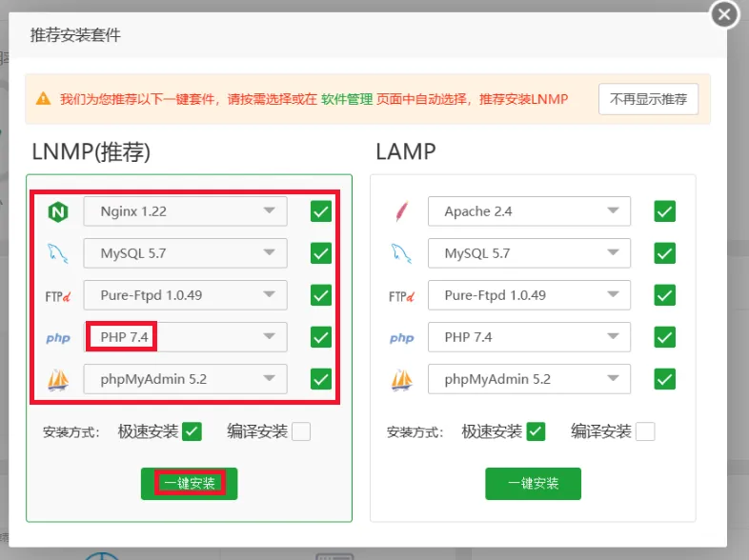This screenshot has width=749, height=560.
Task: Click the 推荐安装套件 dialog title
Action: click(x=75, y=35)
